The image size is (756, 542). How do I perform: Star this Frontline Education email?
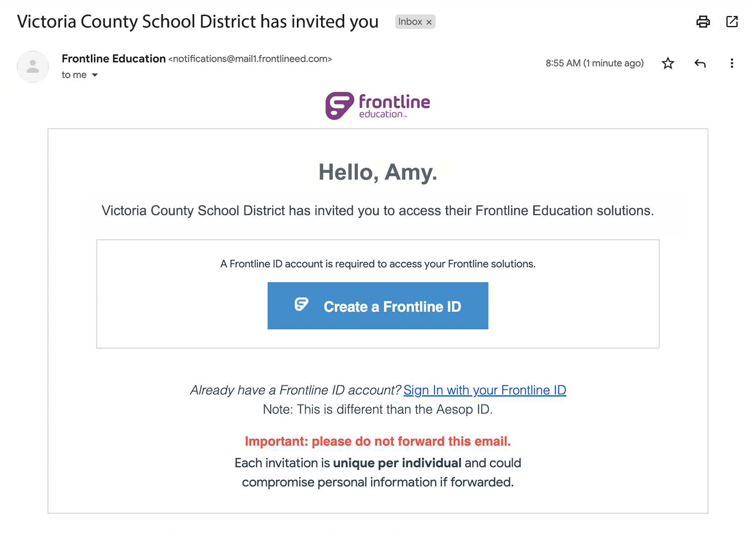(x=668, y=63)
